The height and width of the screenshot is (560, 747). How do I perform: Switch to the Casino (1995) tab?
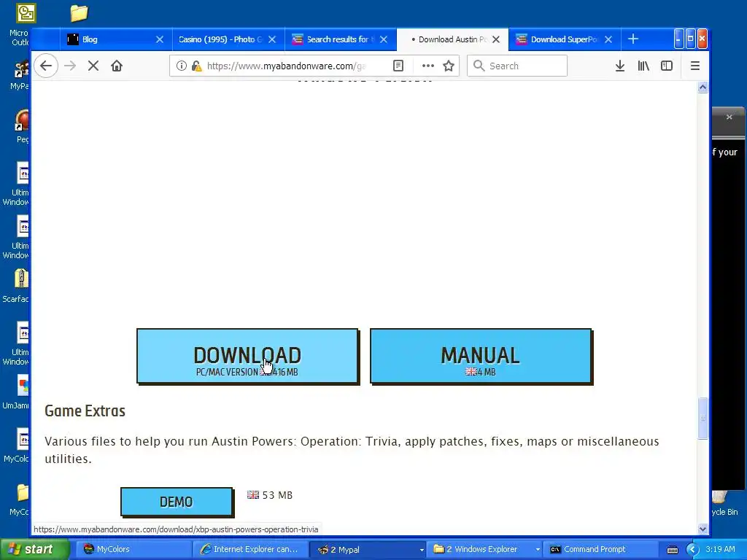228,39
